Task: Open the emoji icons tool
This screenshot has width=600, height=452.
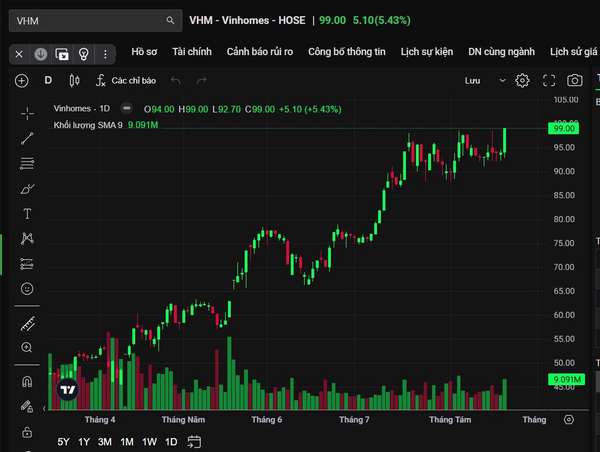Action: [x=27, y=289]
